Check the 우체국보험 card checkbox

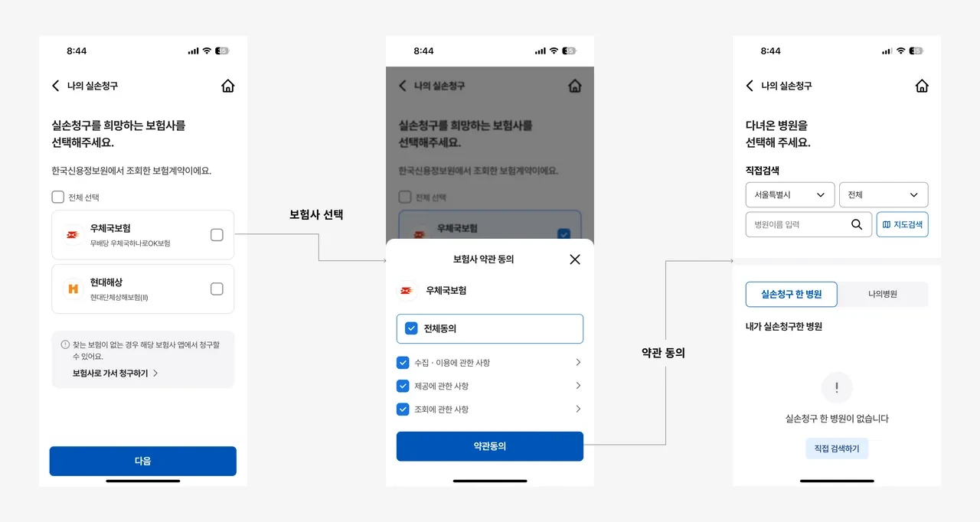[217, 235]
